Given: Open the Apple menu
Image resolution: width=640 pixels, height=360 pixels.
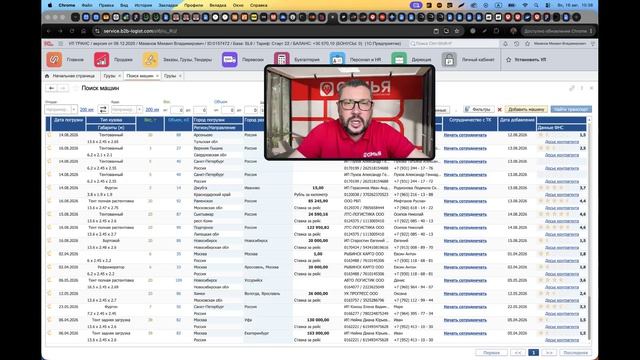Looking at the screenshot, I should pos(50,5).
